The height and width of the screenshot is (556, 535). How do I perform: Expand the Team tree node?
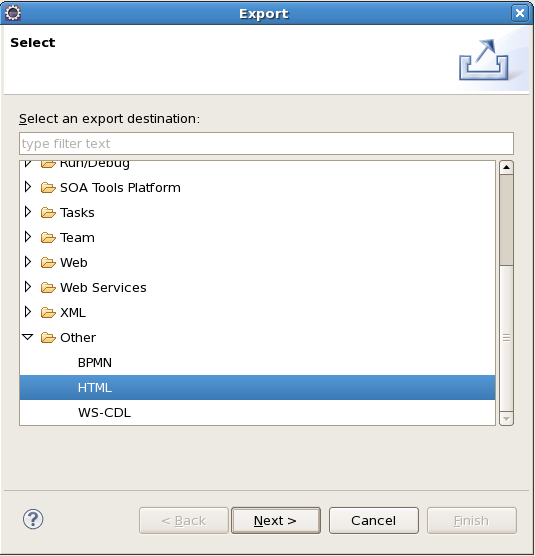point(28,237)
